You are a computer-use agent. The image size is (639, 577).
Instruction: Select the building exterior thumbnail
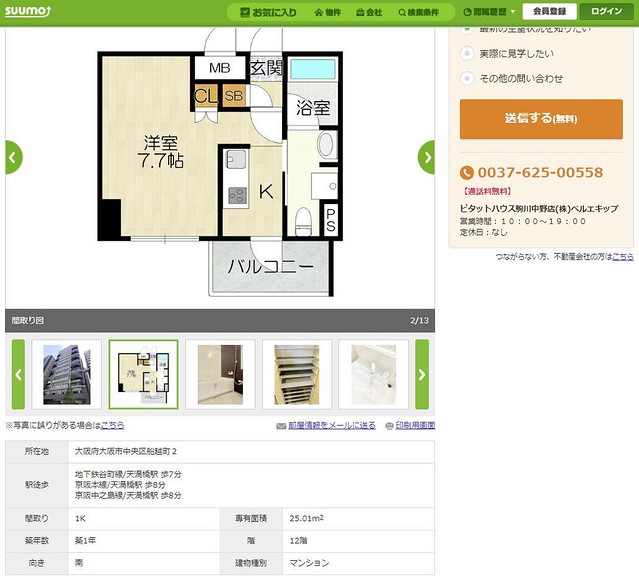point(66,374)
